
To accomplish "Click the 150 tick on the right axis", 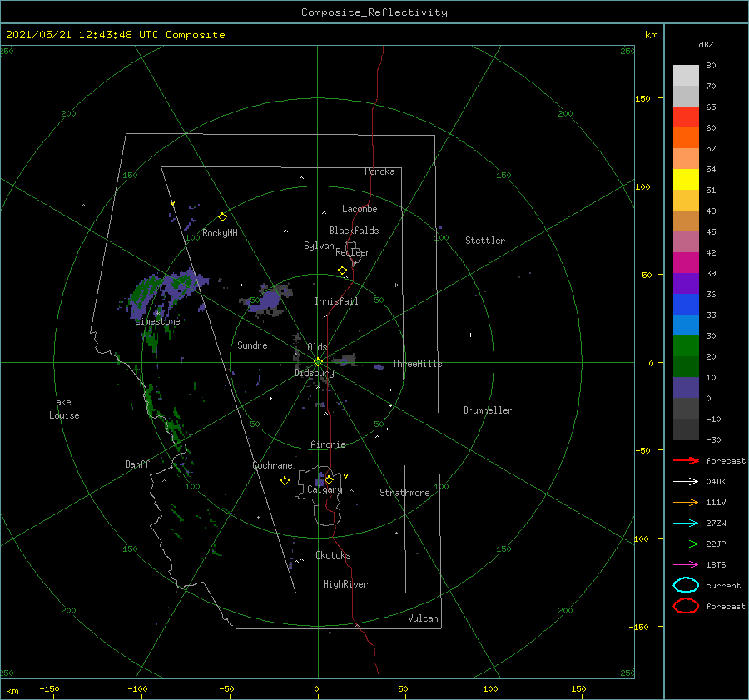I will click(x=643, y=98).
